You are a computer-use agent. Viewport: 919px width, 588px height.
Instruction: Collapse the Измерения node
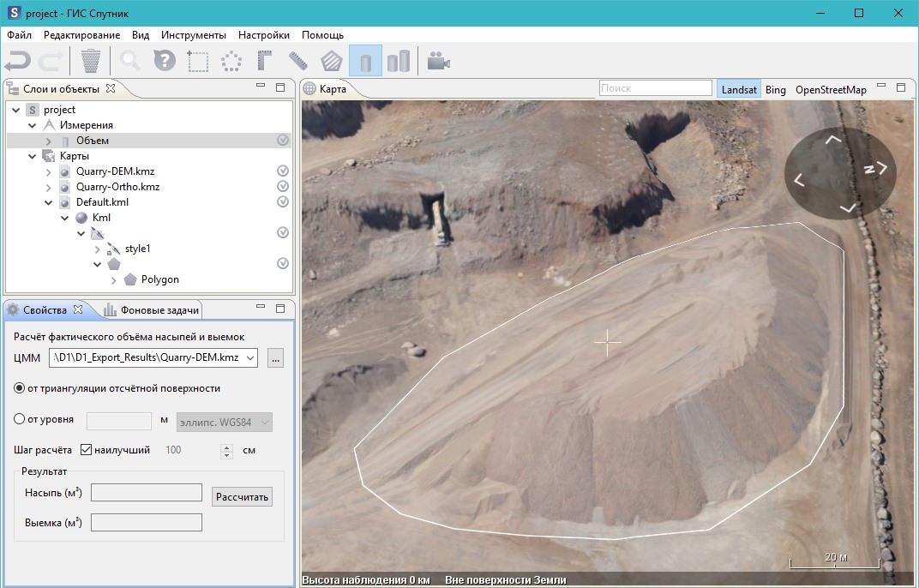[x=33, y=125]
